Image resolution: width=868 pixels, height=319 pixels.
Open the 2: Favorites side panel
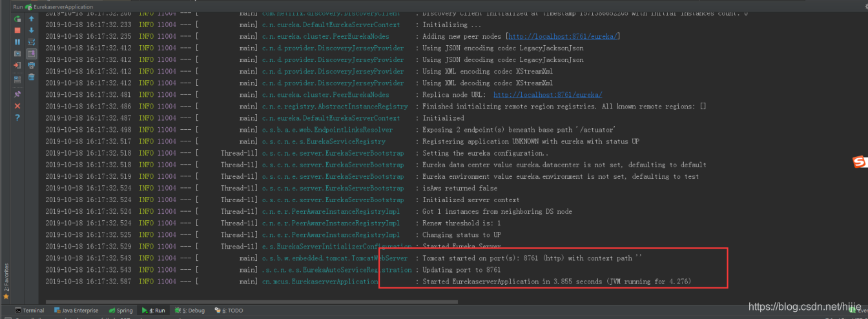click(x=6, y=280)
